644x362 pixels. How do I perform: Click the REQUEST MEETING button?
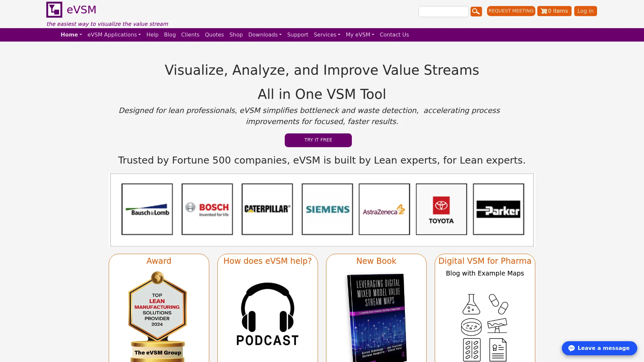click(x=511, y=11)
